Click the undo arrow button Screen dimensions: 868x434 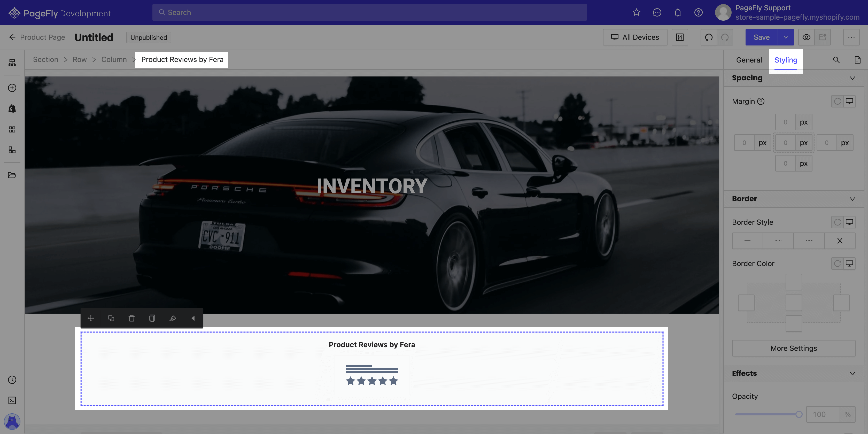pyautogui.click(x=709, y=37)
